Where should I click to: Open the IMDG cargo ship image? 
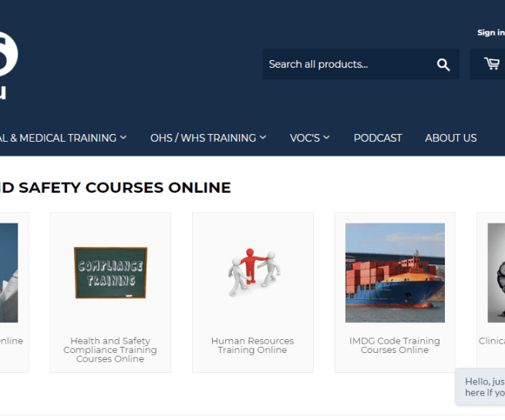tap(395, 273)
